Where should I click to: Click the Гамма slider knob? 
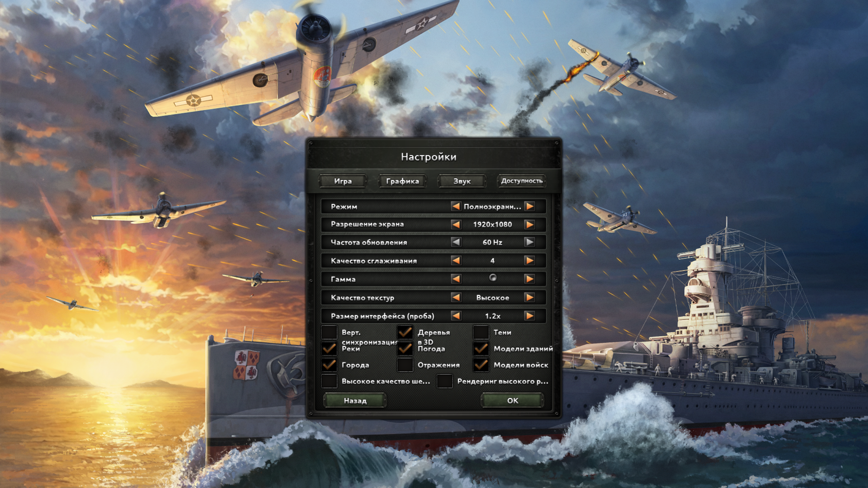pyautogui.click(x=493, y=278)
